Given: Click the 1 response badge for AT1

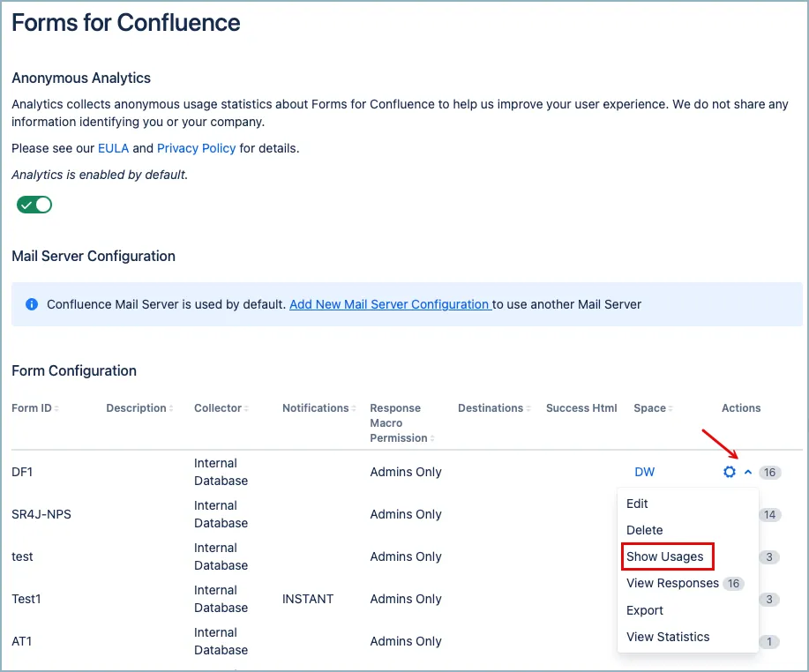Looking at the screenshot, I should click(769, 641).
